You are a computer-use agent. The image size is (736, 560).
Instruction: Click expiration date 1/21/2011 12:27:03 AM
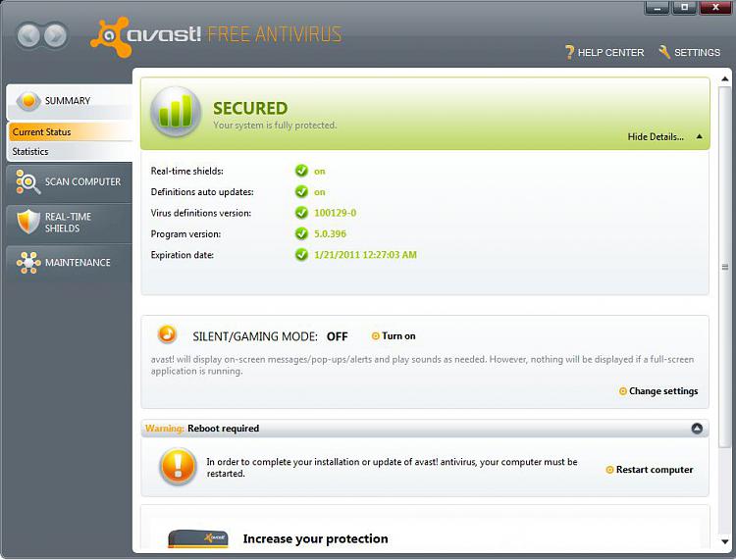tap(365, 255)
